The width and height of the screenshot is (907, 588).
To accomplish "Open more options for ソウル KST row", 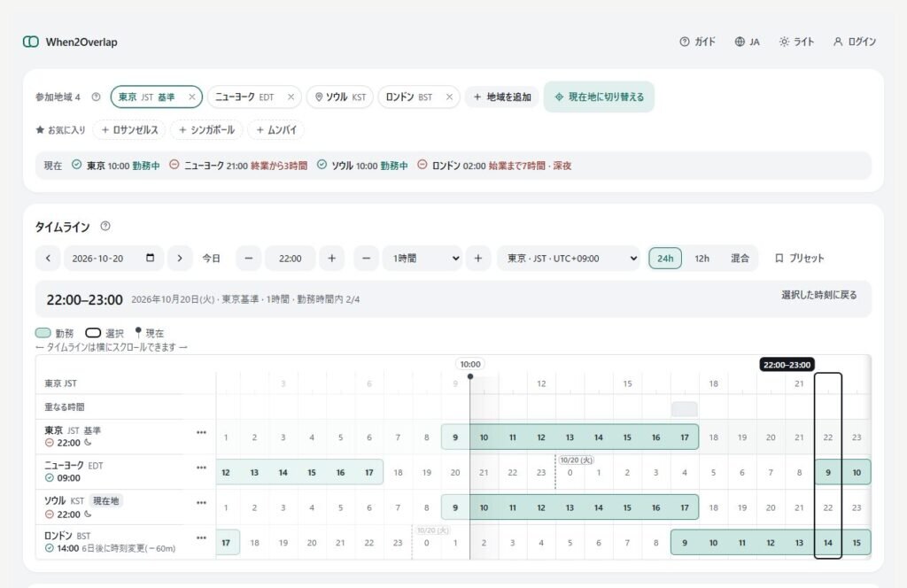I will 201,503.
